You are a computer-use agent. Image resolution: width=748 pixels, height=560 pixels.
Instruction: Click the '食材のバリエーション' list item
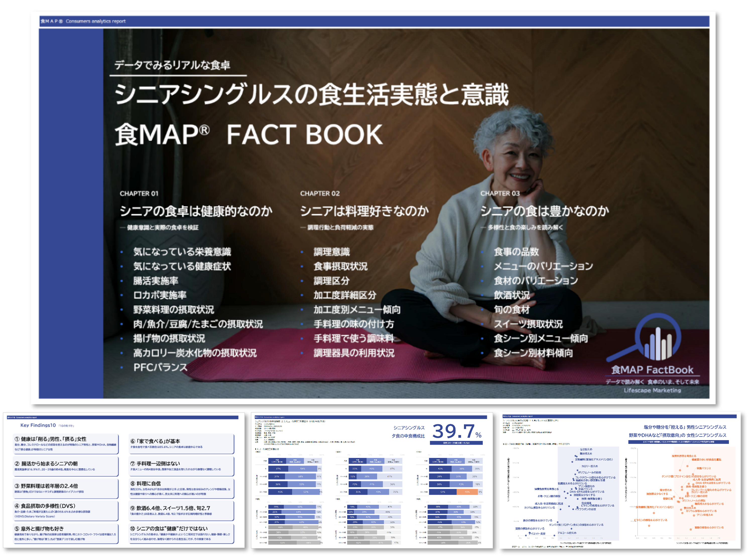[536, 281]
